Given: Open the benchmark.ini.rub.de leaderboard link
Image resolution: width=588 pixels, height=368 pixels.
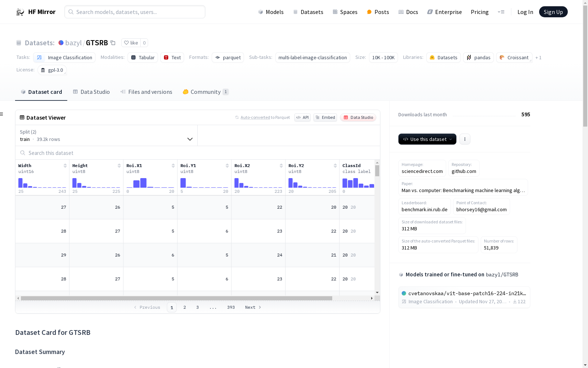Looking at the screenshot, I should click(424, 206).
